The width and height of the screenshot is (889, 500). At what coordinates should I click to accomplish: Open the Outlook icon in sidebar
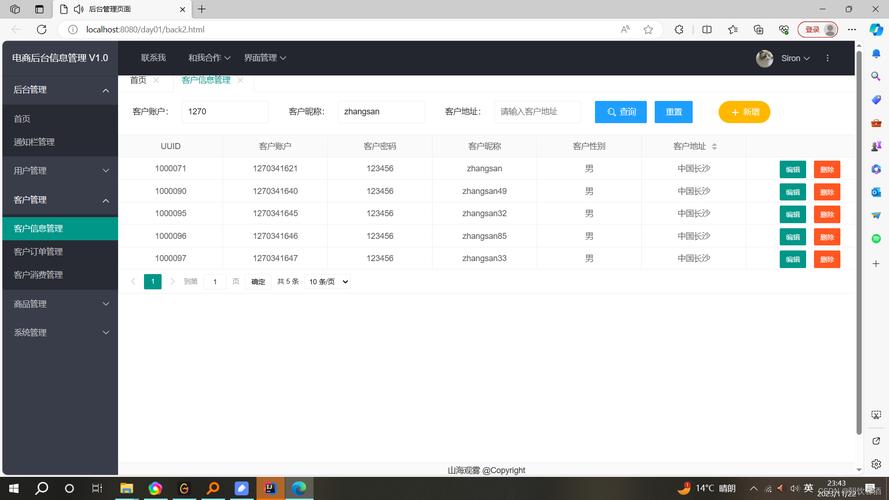(876, 192)
